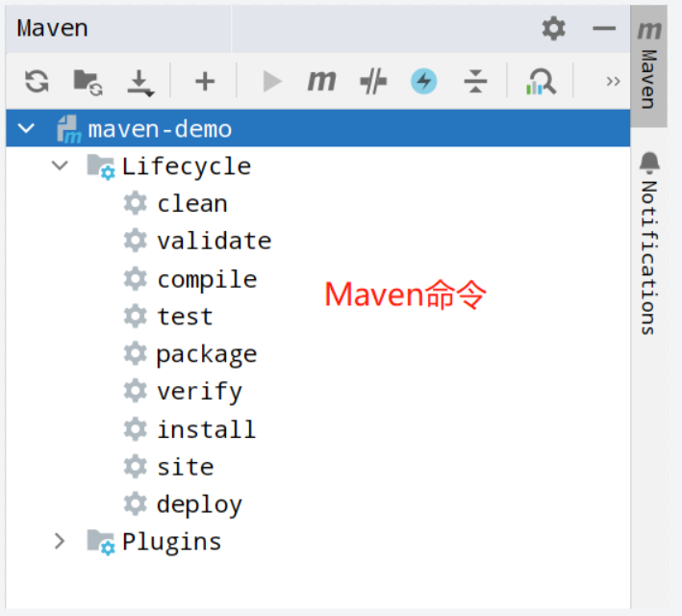Click the gear icon beside compile

pyautogui.click(x=136, y=278)
